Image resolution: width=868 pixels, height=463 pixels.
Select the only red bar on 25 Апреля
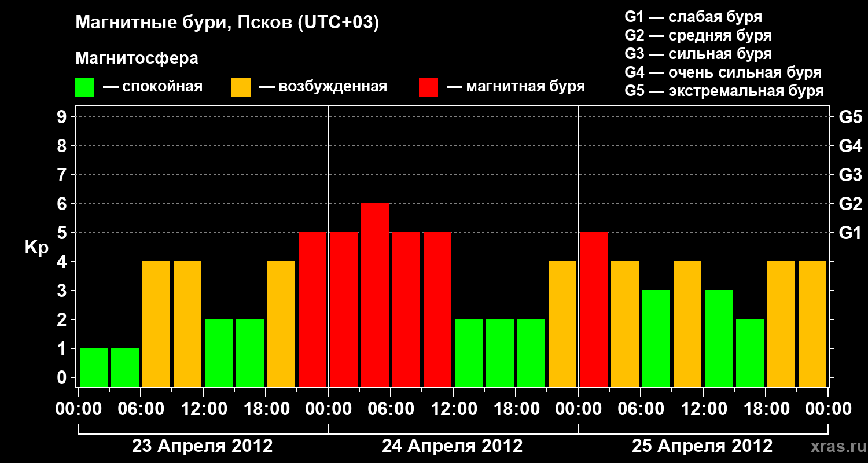point(594,309)
